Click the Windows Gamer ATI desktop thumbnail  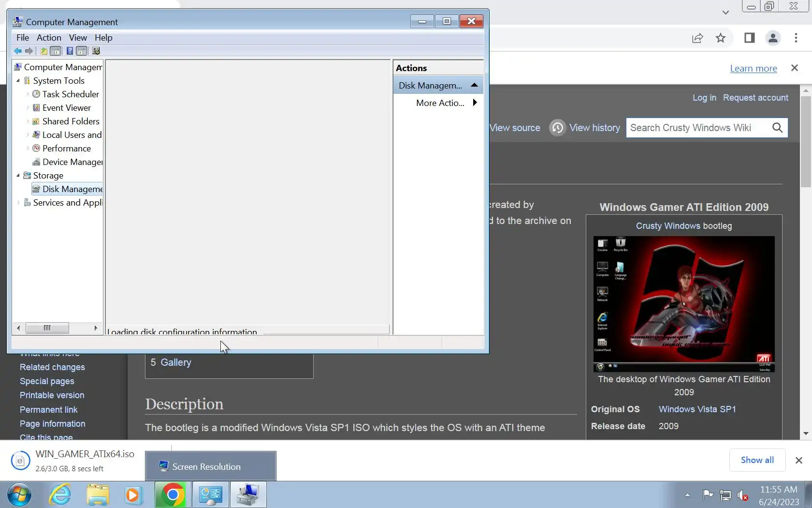(x=684, y=304)
